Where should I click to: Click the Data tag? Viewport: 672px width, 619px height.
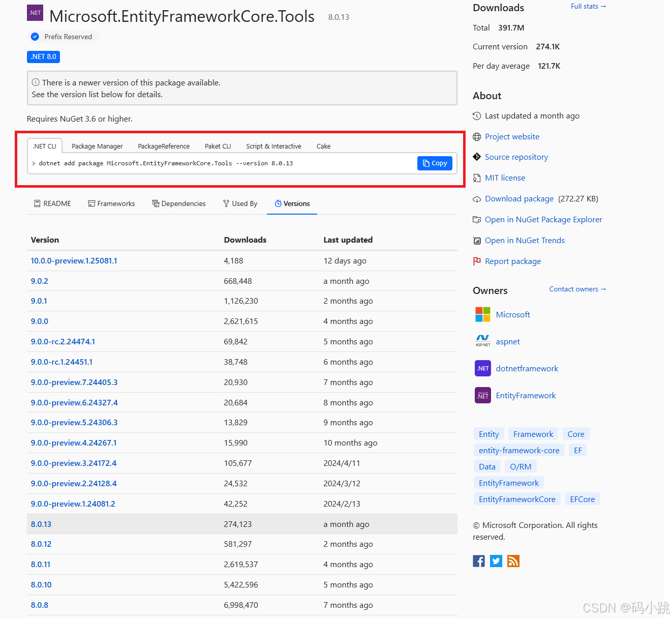tap(487, 466)
